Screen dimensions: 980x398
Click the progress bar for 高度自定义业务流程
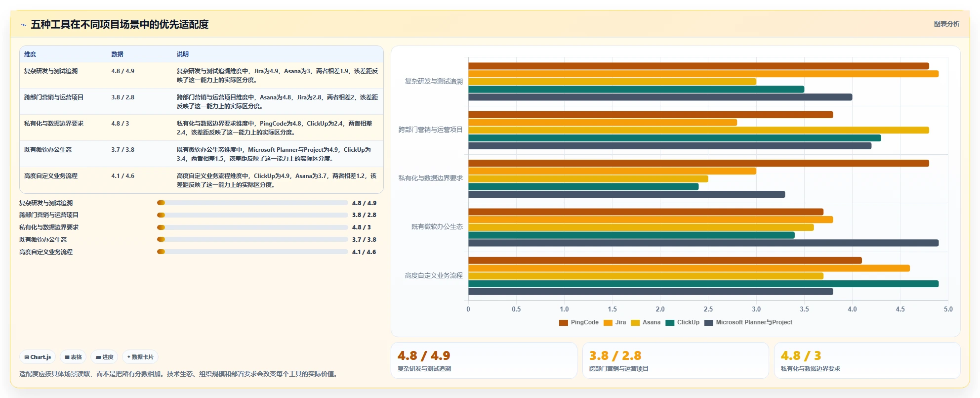[252, 252]
